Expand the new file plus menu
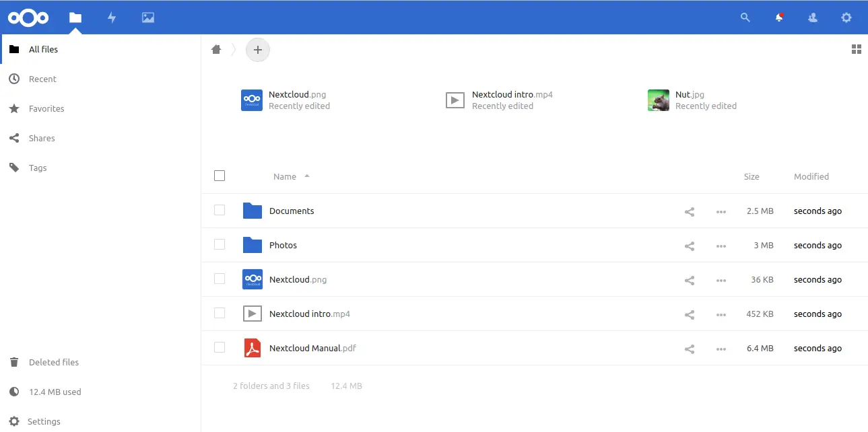 (x=258, y=50)
